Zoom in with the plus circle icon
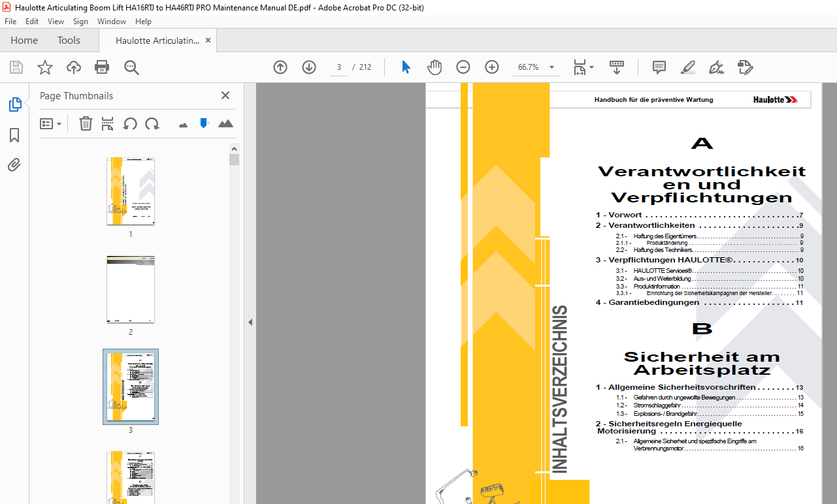This screenshot has height=504, width=837. [492, 67]
